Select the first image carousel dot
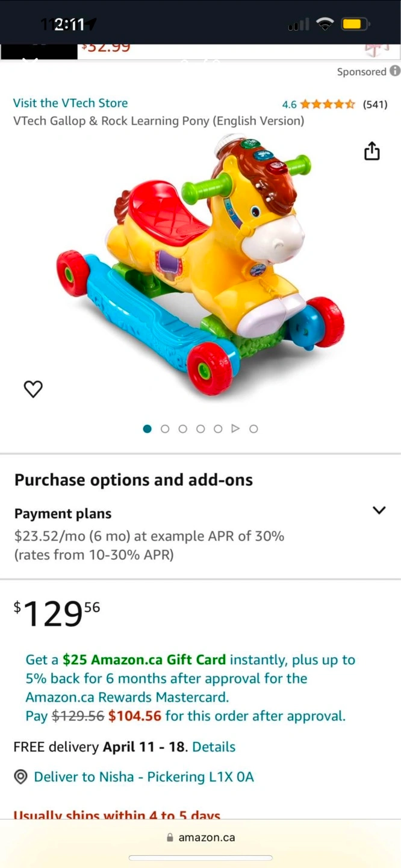Viewport: 401px width, 868px height. [148, 429]
